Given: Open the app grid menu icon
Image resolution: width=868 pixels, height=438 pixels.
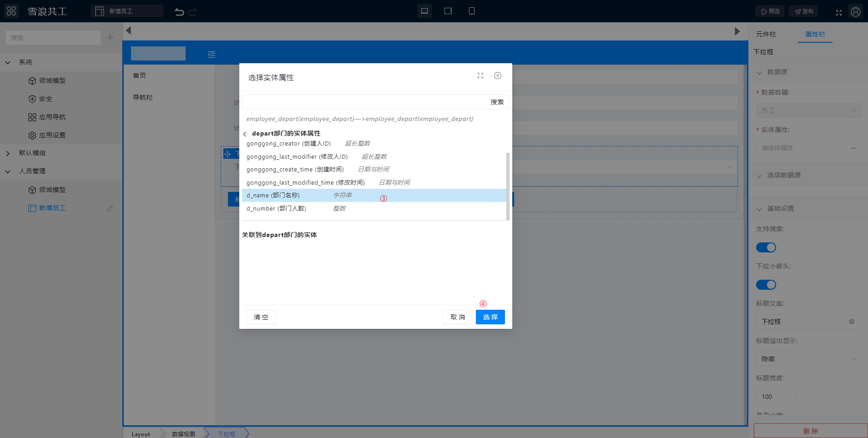Looking at the screenshot, I should point(11,11).
